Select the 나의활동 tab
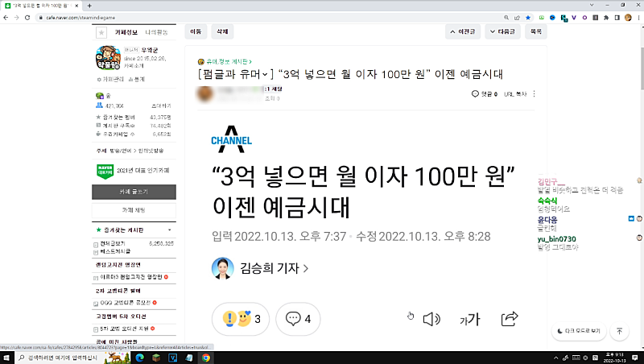 click(156, 32)
